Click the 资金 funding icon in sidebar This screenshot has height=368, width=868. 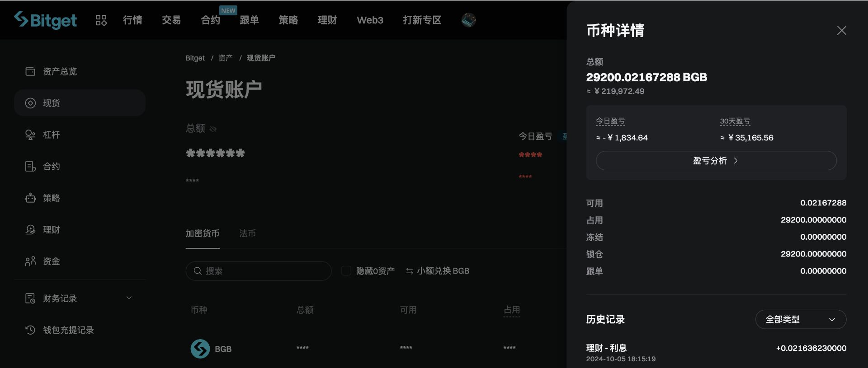click(x=30, y=261)
